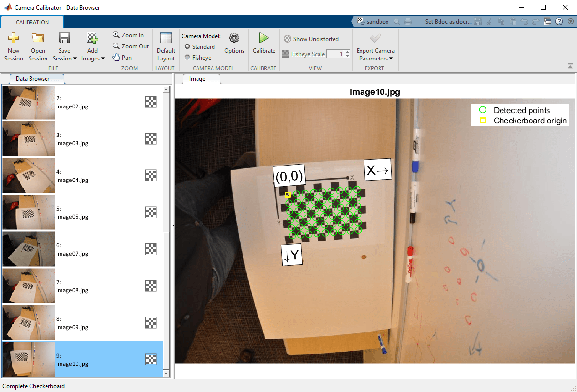Image resolution: width=577 pixels, height=392 pixels.
Task: Click the cut scissors icon
Action: point(489,22)
